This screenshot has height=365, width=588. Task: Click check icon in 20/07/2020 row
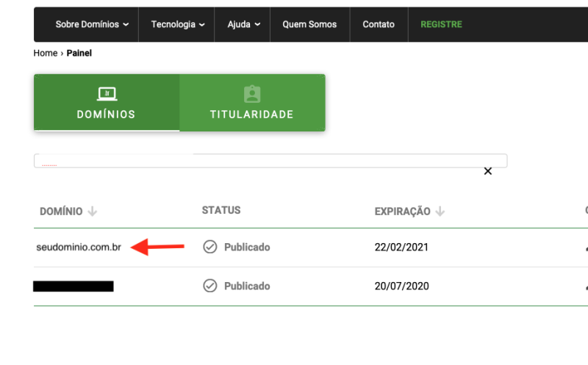(209, 286)
